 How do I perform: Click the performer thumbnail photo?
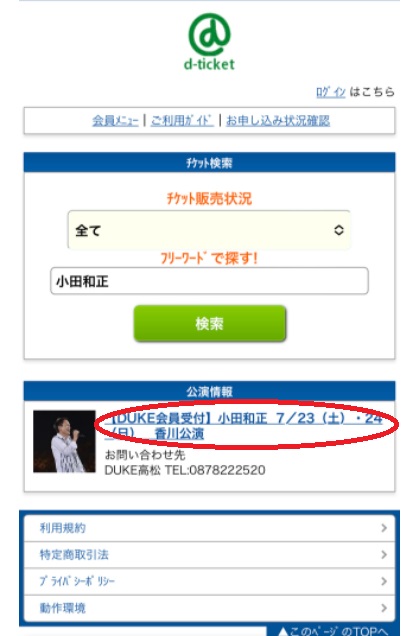click(x=64, y=441)
